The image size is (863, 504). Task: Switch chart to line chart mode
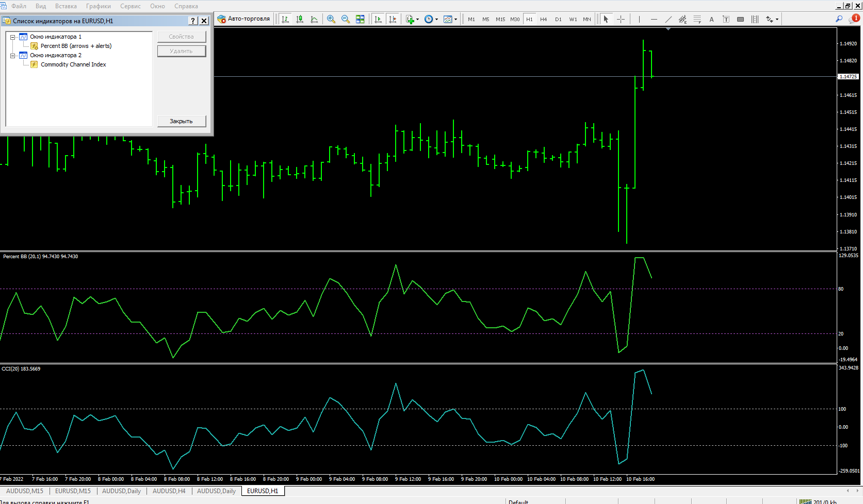pyautogui.click(x=314, y=19)
